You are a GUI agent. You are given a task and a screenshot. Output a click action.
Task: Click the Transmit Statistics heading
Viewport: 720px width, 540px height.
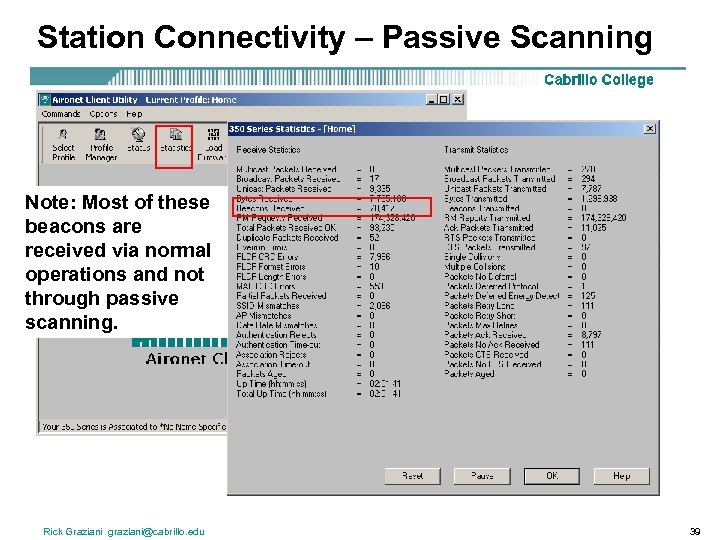point(476,150)
